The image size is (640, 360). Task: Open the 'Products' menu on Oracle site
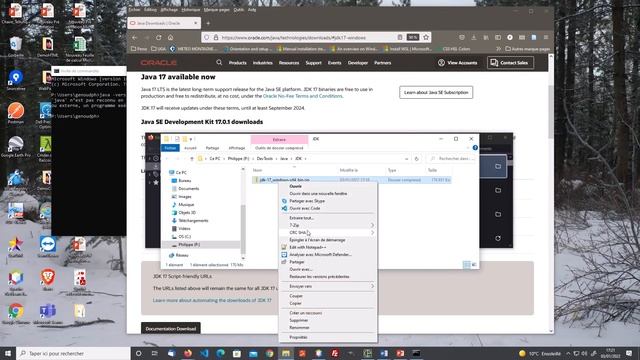238,63
